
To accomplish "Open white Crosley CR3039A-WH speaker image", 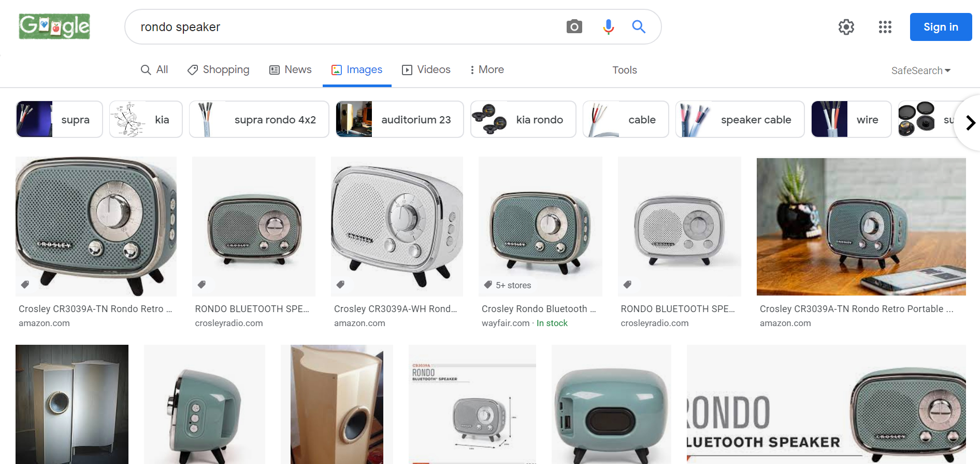I will (x=397, y=226).
